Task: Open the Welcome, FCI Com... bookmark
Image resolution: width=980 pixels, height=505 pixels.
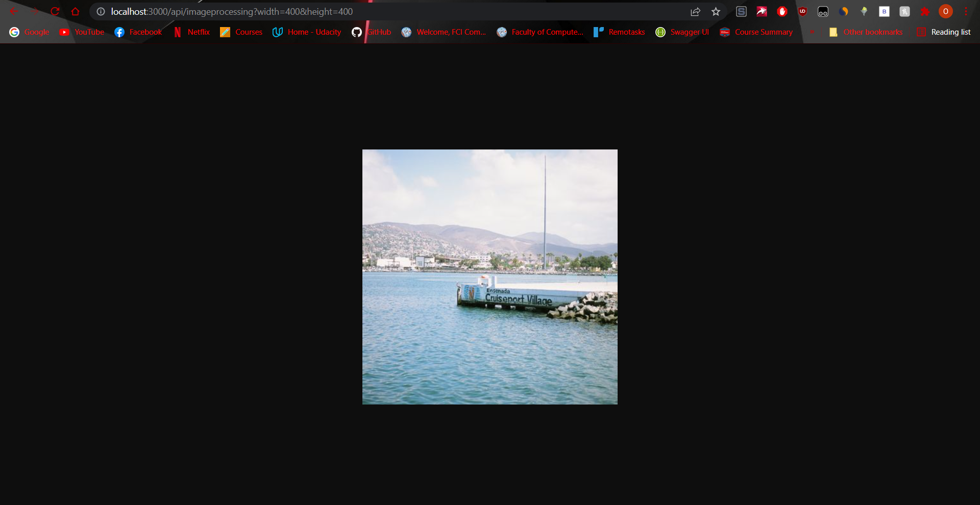Action: click(x=444, y=32)
